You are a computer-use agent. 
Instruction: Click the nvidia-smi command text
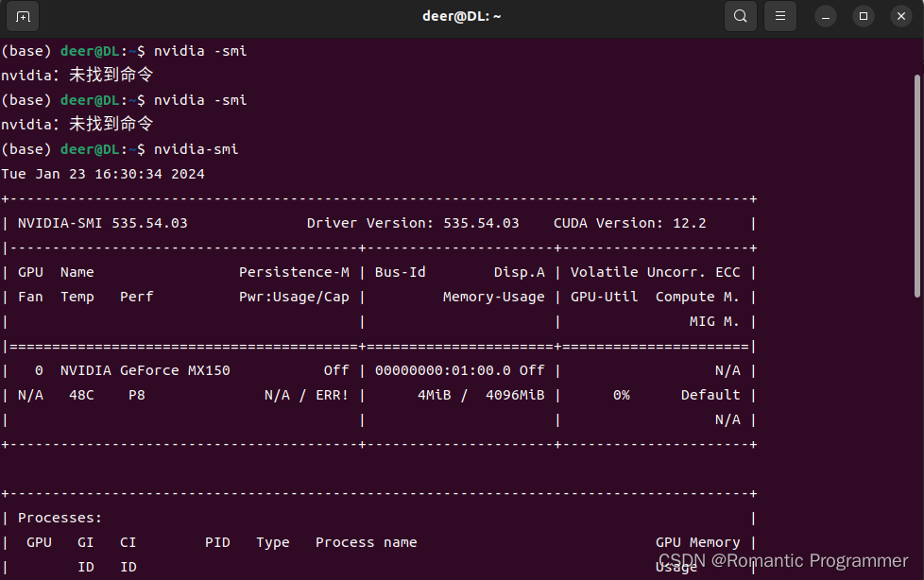point(197,149)
